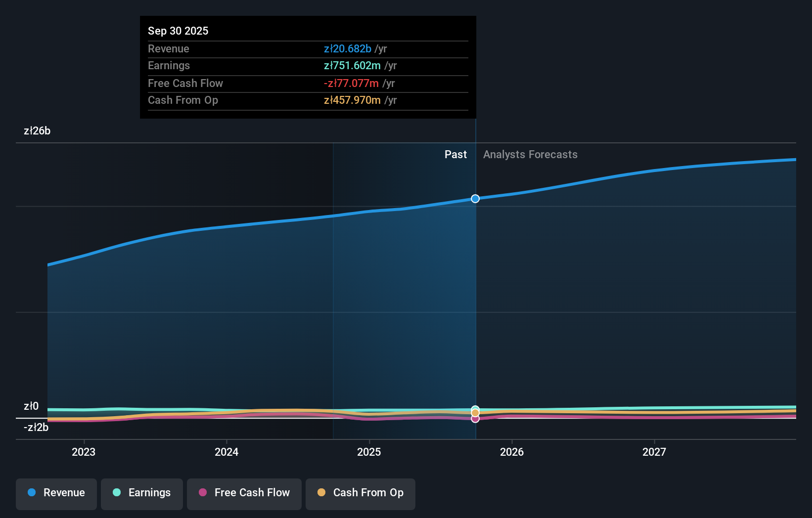Select the blue Revenue marker on the chart

(475, 199)
